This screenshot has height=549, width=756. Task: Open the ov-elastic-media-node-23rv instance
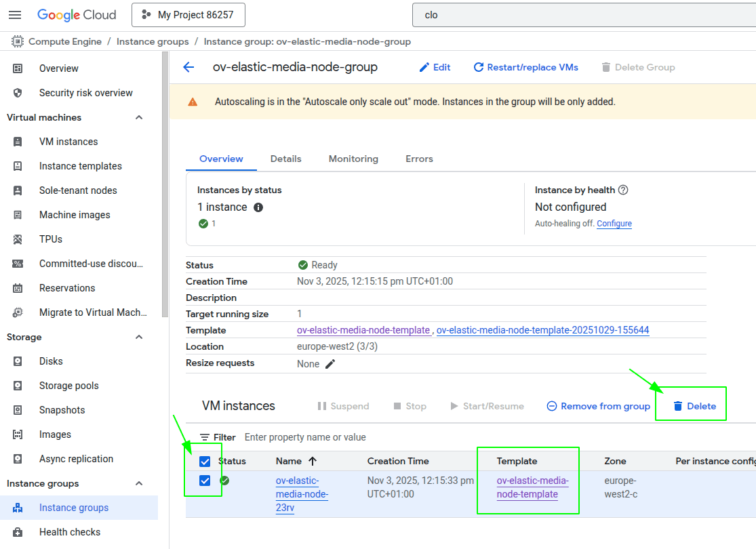[x=301, y=493]
